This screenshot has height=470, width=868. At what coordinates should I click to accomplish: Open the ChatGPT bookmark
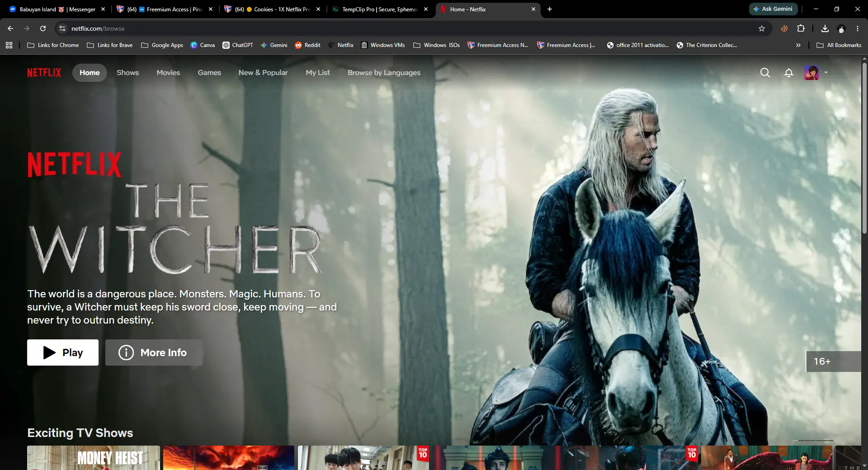(x=238, y=45)
